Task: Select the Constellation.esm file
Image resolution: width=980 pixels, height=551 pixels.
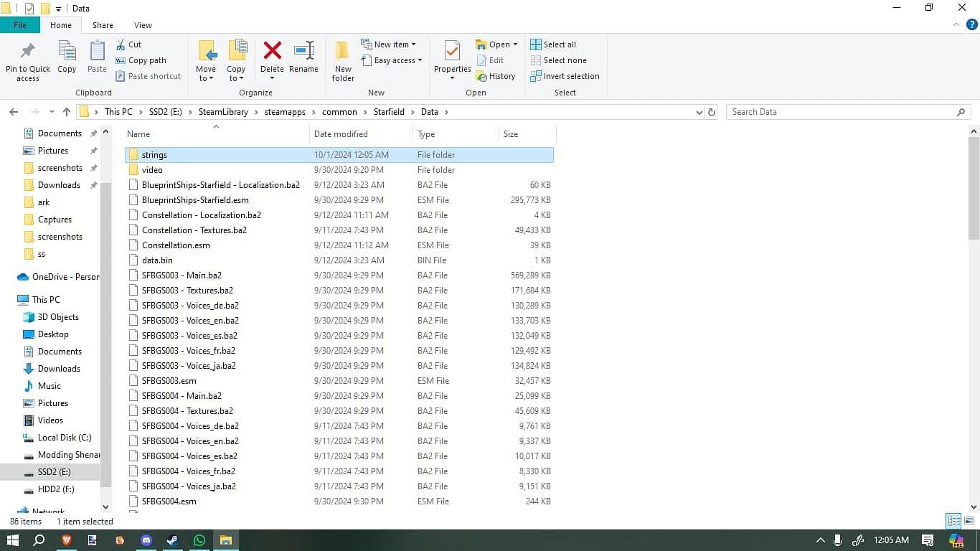Action: [x=339, y=245]
